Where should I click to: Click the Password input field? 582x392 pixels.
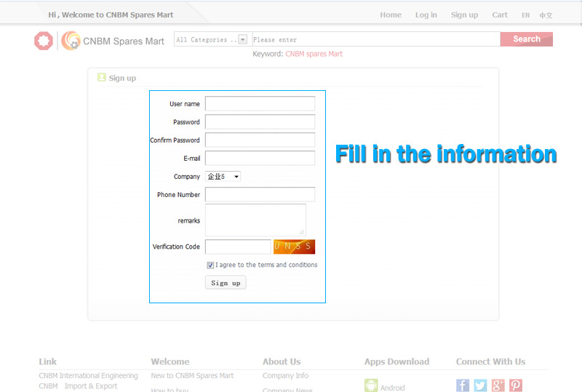tap(260, 121)
